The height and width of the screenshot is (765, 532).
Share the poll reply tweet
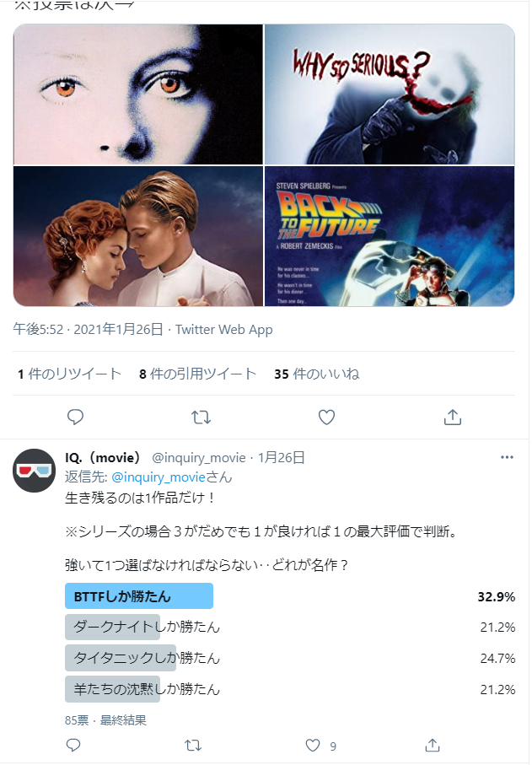tap(432, 745)
